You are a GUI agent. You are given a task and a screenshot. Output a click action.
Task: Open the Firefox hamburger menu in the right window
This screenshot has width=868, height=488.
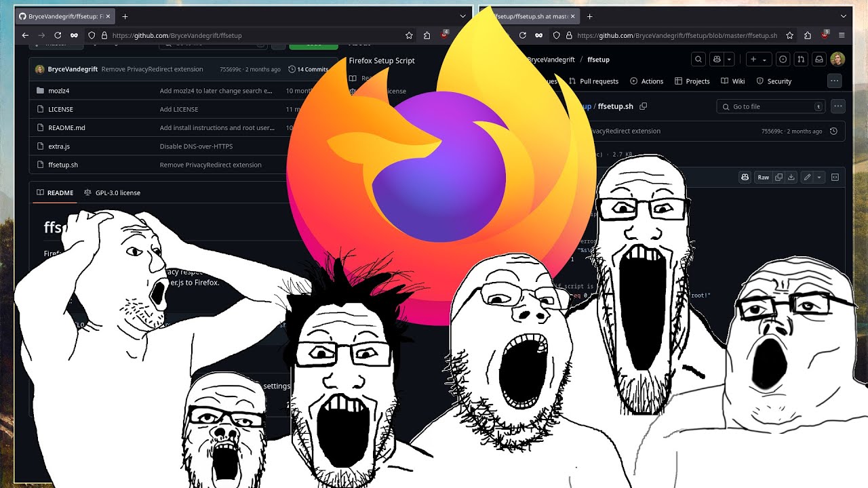pyautogui.click(x=842, y=35)
